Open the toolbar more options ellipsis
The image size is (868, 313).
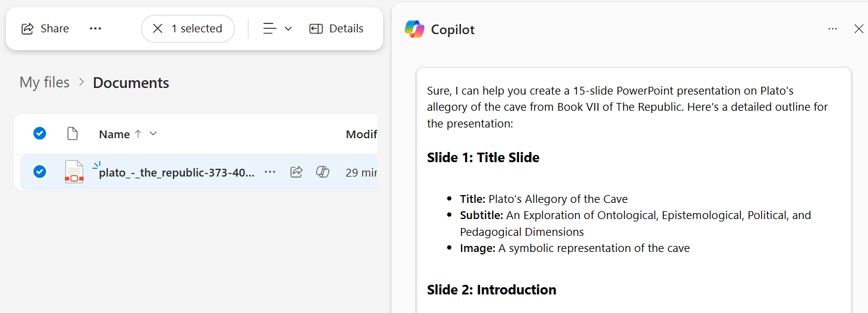[95, 29]
